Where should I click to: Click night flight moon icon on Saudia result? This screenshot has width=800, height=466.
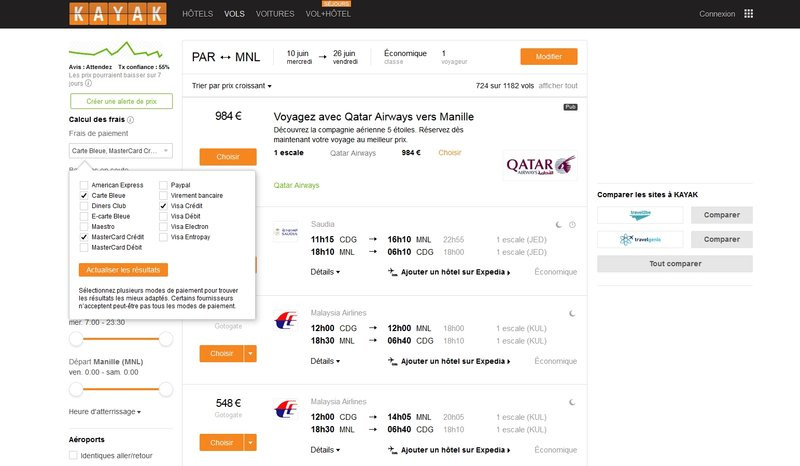(559, 225)
